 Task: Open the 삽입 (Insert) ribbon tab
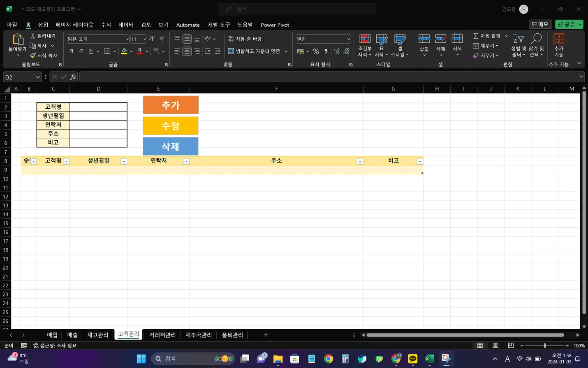click(x=43, y=25)
